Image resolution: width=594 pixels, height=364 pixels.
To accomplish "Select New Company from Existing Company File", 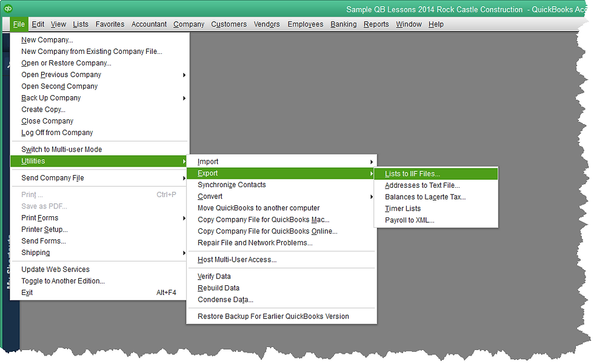I will 99,51.
